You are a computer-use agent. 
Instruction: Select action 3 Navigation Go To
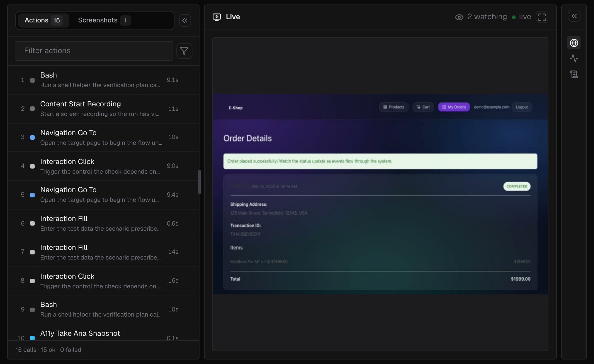click(x=103, y=137)
